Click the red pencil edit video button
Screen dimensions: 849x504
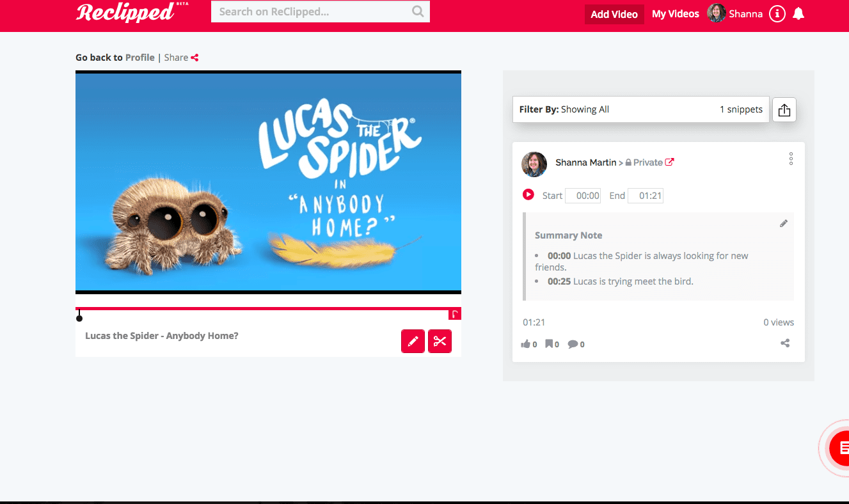pyautogui.click(x=413, y=341)
